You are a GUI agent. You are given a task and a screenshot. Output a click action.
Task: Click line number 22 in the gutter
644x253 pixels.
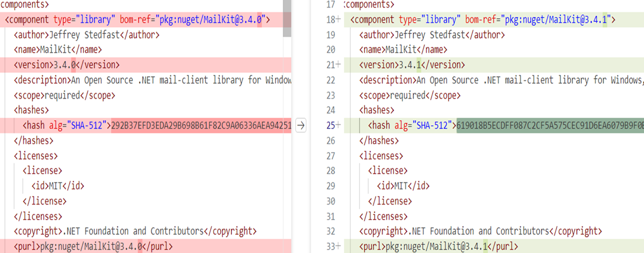click(331, 80)
